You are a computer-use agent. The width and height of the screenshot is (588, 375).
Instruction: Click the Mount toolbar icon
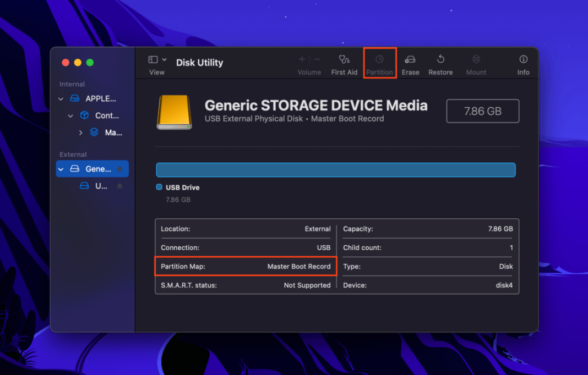tap(476, 63)
